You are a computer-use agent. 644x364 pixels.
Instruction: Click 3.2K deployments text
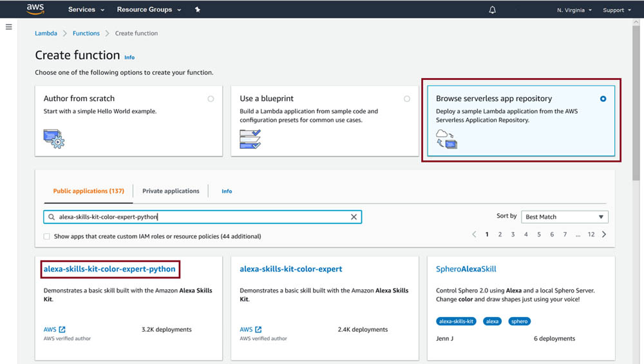pos(166,329)
